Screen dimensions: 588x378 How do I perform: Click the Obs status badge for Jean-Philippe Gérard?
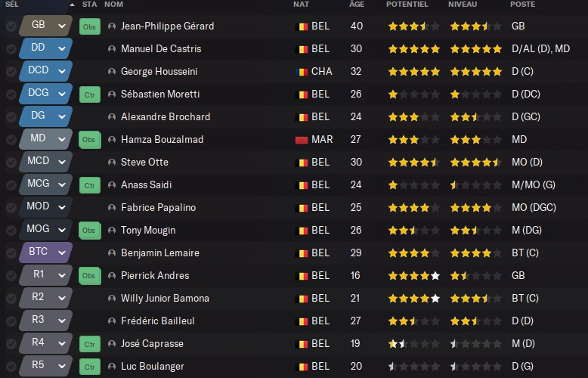click(x=89, y=26)
